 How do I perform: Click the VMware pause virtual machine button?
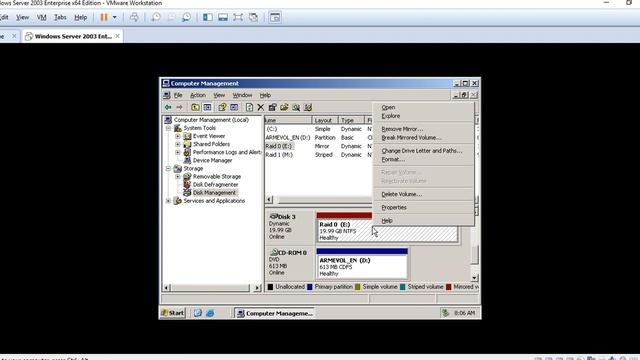click(x=104, y=17)
